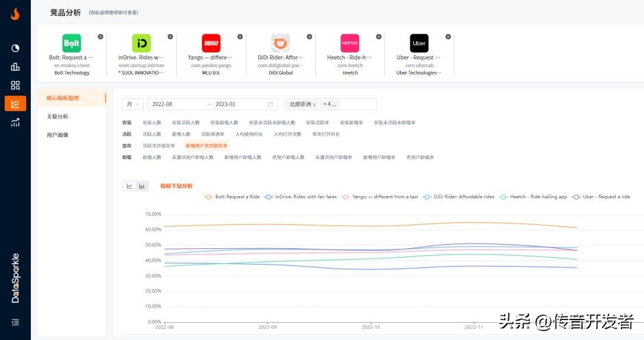Viewport: 644px width, 340px height.
Task: Switch to bar chart view
Action: (x=142, y=186)
